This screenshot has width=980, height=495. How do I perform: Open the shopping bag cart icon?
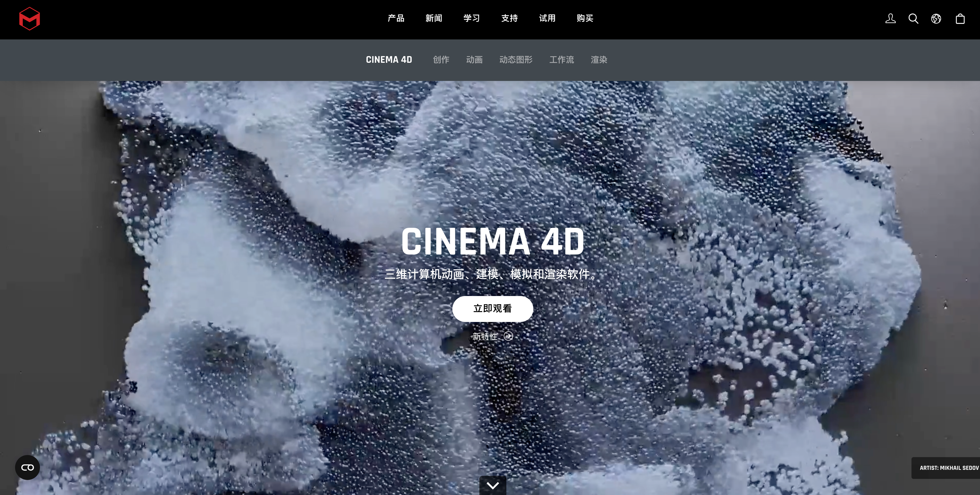pos(960,19)
